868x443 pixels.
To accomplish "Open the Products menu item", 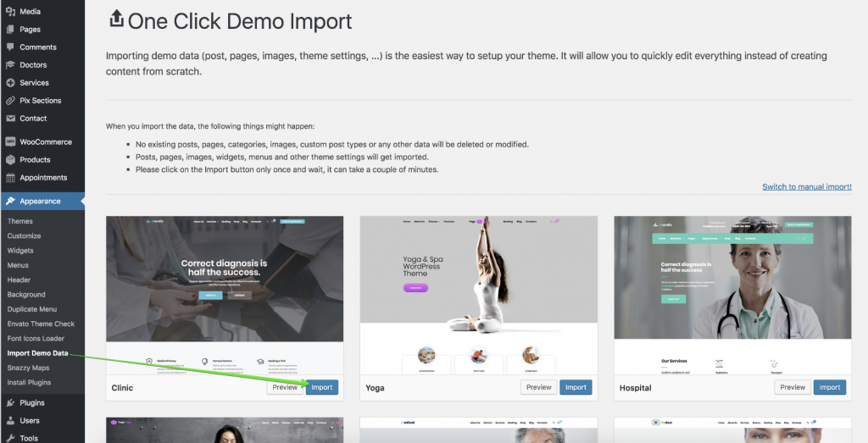I will pyautogui.click(x=35, y=159).
